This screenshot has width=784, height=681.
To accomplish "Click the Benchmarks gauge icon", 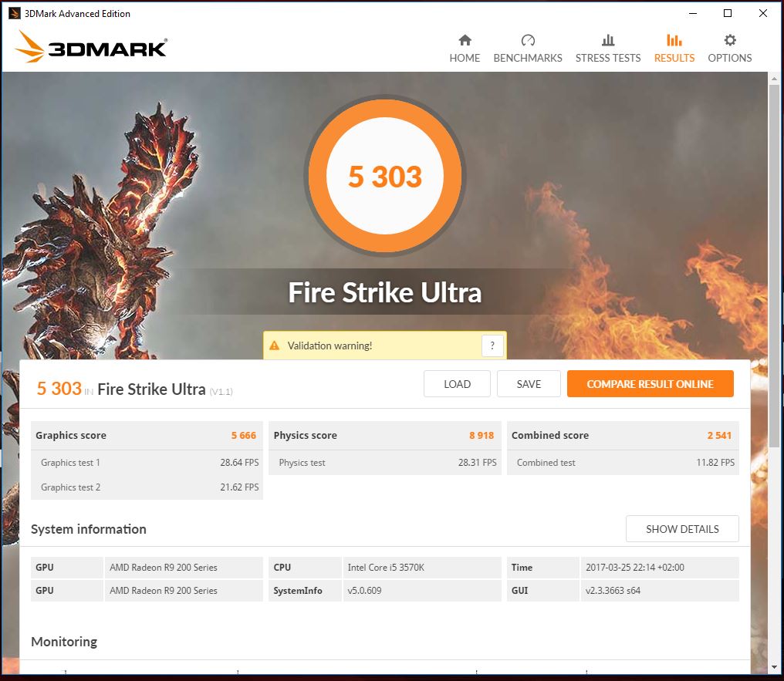I will pyautogui.click(x=528, y=40).
